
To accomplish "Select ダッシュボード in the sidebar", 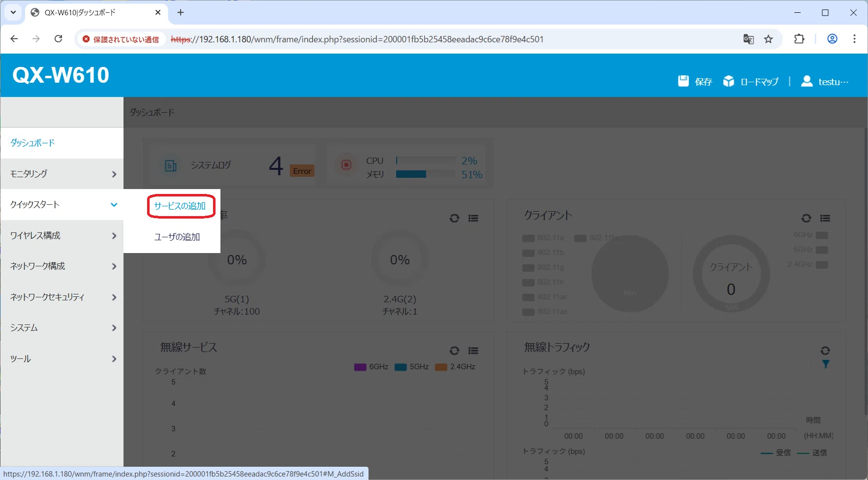I will coord(62,143).
